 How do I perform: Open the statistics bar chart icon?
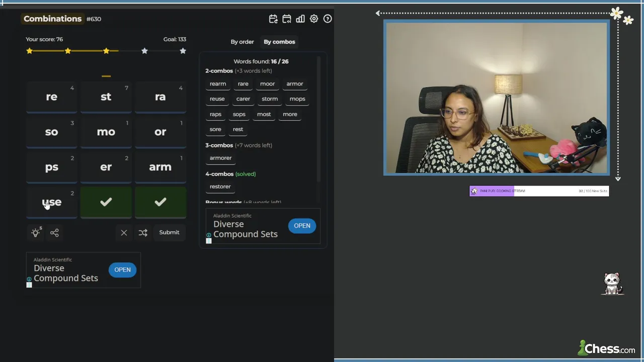[x=300, y=19]
